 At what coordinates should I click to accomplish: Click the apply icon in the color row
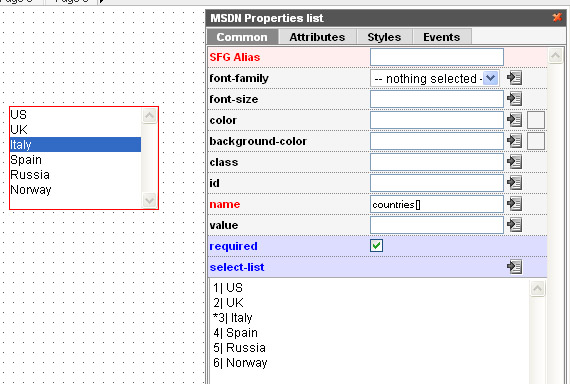point(515,120)
